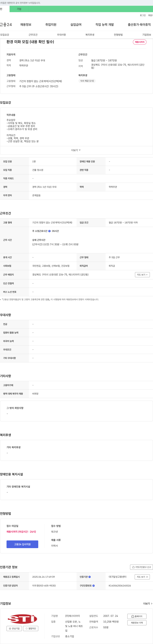Jump to the 근무조건 section tab
The width and height of the screenshot is (153, 644).
coord(33,35)
